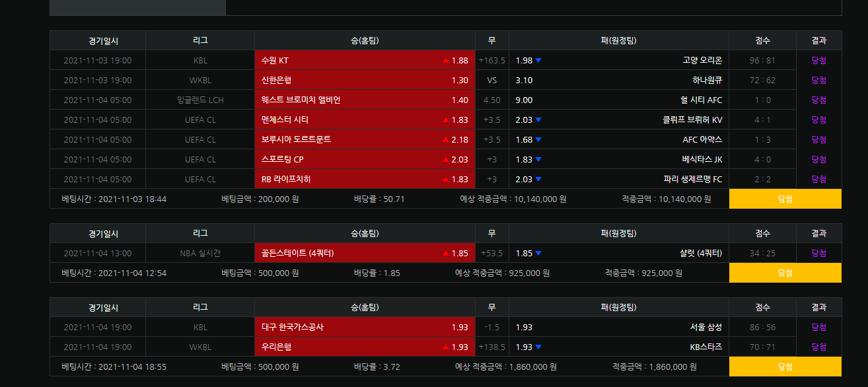Click the 3.10 away odds for 하나원큐
868x387 pixels.
[524, 80]
